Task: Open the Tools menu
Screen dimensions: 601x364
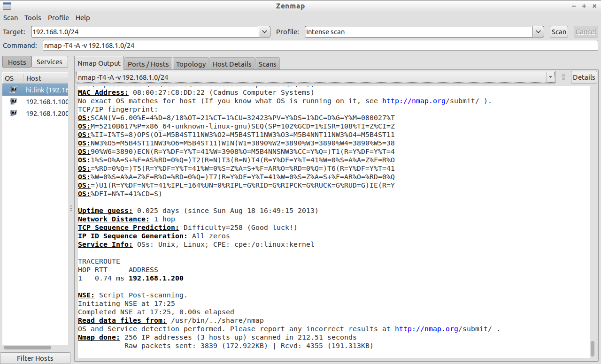Action: tap(33, 18)
